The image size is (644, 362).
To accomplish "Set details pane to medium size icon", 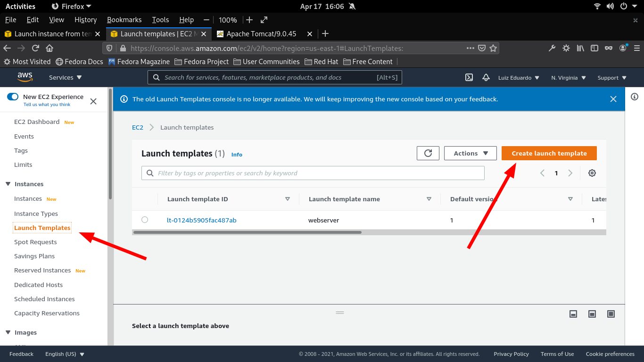I will 592,314.
